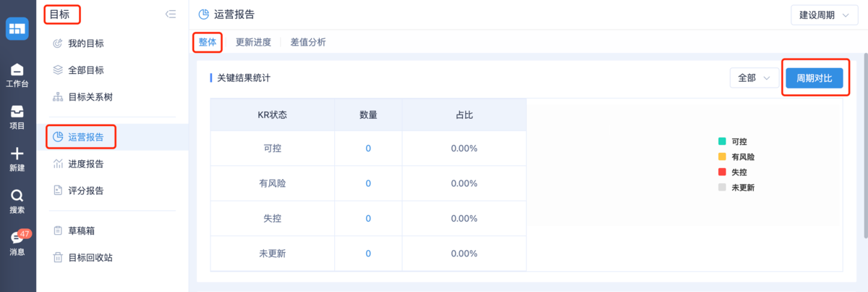Click the 新建 plus icon
868x292 pixels.
click(x=17, y=159)
